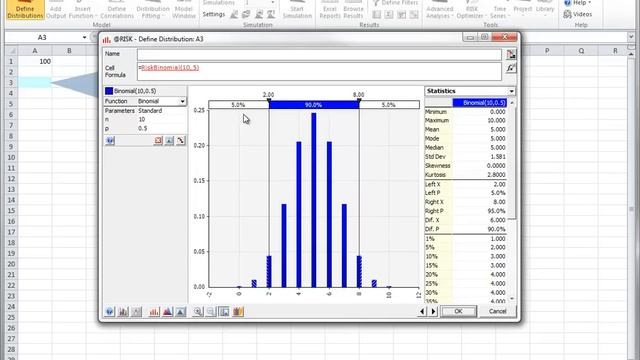640x360 pixels.
Task: Click the right delimiter marker at 8.00
Action: click(359, 100)
